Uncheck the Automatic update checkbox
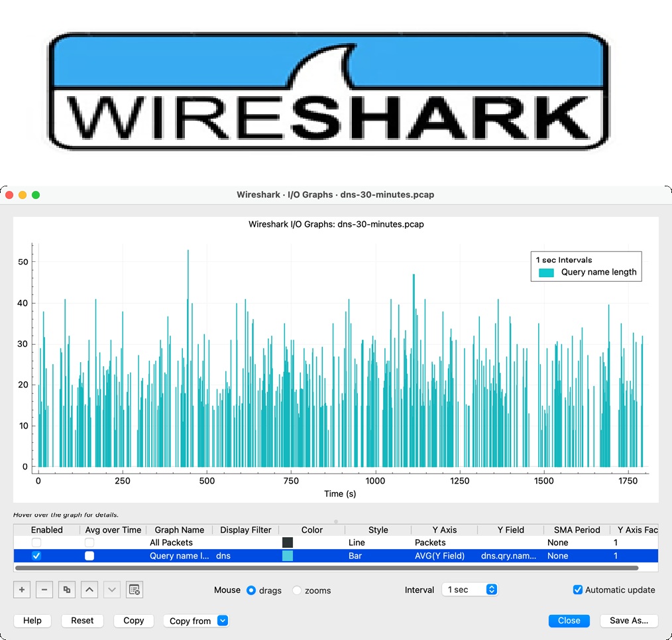The image size is (672, 640). coord(578,590)
